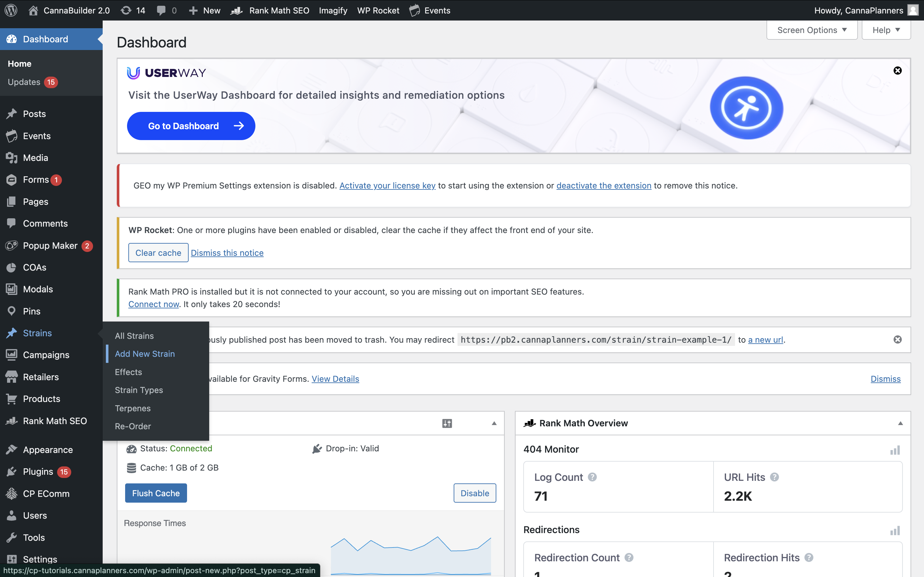Expand the Help dropdown
The width and height of the screenshot is (924, 577).
tap(886, 30)
